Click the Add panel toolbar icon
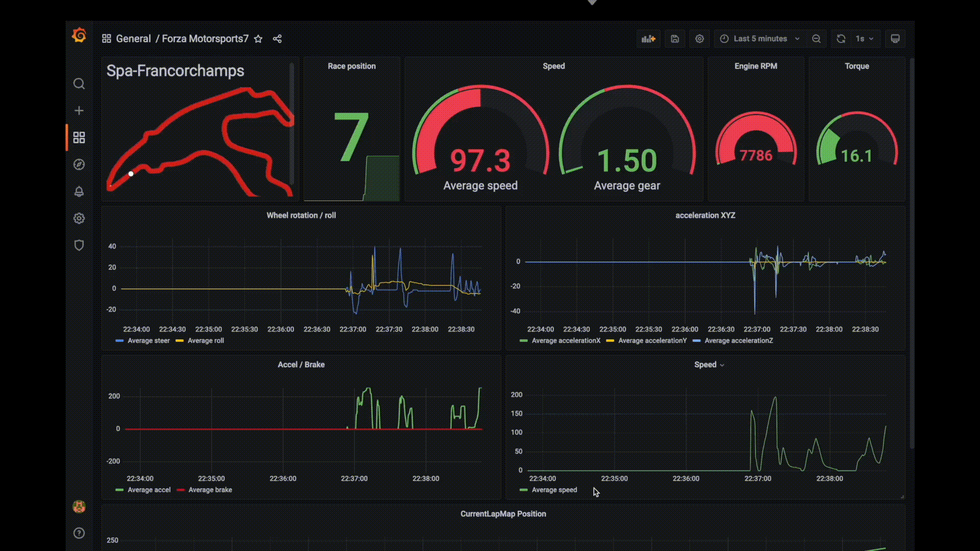This screenshot has height=551, width=980. [648, 39]
